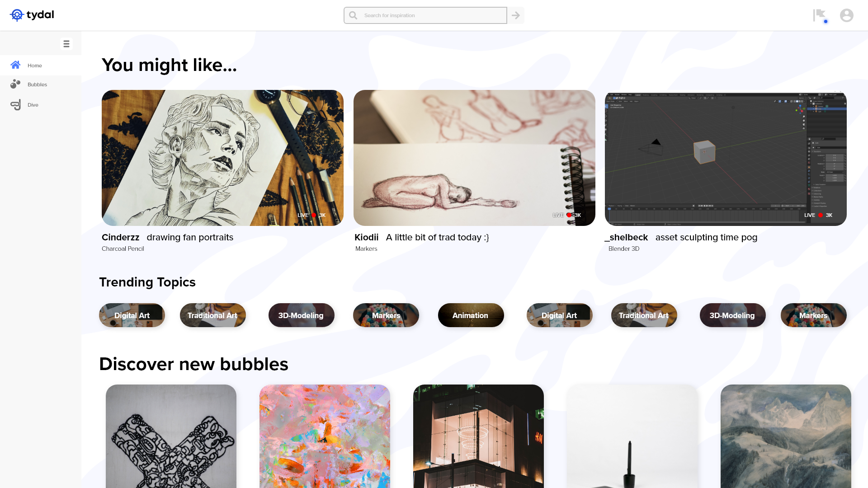Submit search with the arrow button

(x=516, y=15)
